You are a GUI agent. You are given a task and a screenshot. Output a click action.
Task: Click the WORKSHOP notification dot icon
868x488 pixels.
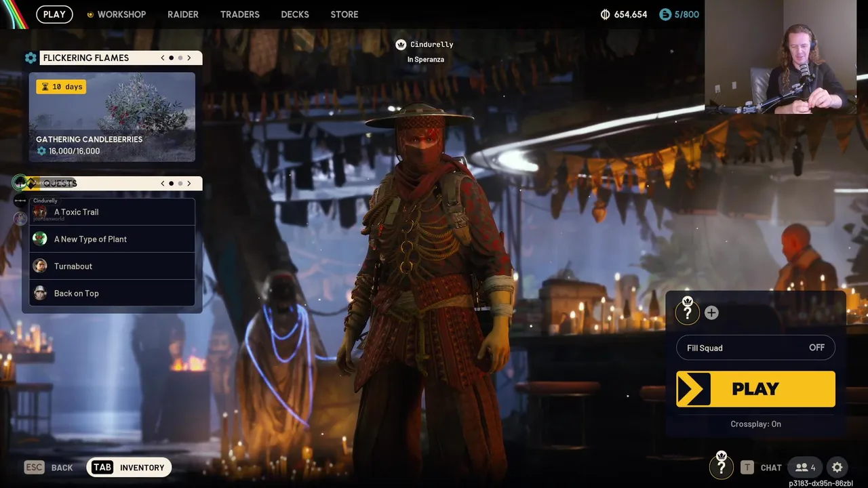pyautogui.click(x=90, y=14)
